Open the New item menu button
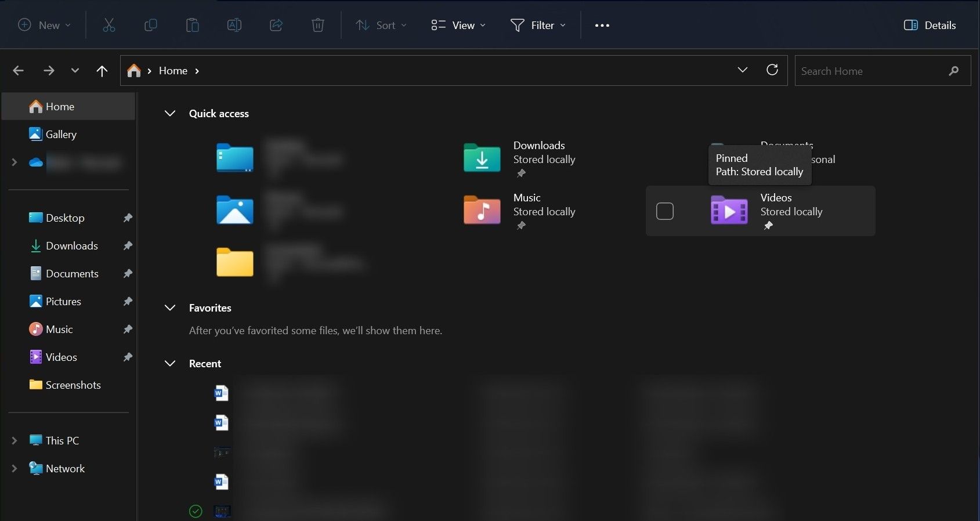Screen dimensions: 980x521 tap(45, 25)
